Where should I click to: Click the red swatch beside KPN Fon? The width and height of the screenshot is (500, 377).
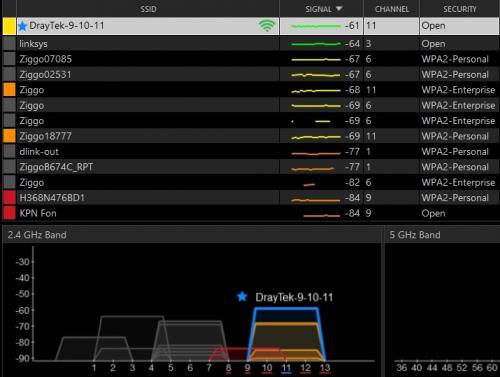coord(9,213)
